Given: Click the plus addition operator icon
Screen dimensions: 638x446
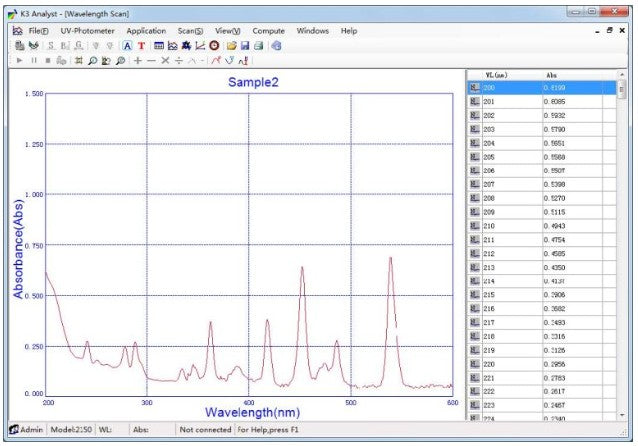Looking at the screenshot, I should 138,61.
